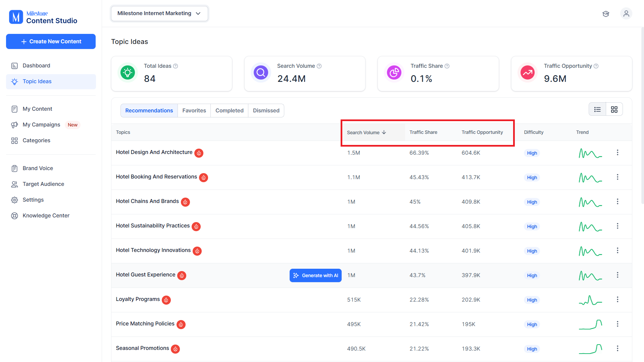Go to My Campaigns page
Screen dimensions: 644x362
[x=41, y=124]
